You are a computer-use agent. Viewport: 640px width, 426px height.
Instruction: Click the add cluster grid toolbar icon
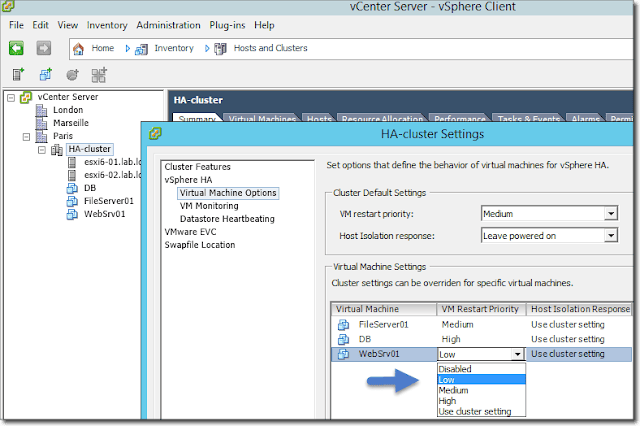click(99, 75)
